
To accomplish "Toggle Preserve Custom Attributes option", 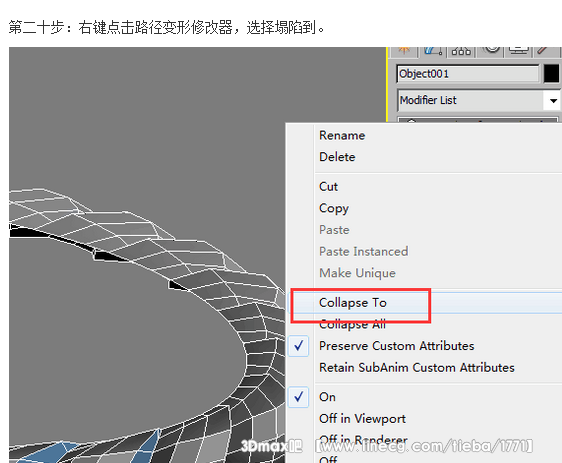I will 396,346.
